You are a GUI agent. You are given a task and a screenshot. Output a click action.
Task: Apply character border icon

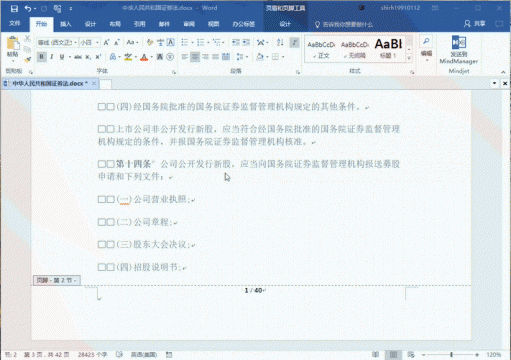point(171,42)
